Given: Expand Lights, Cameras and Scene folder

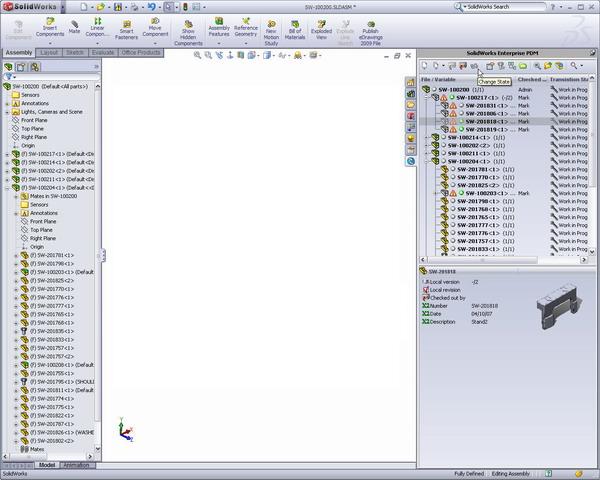Looking at the screenshot, I should click(x=7, y=112).
